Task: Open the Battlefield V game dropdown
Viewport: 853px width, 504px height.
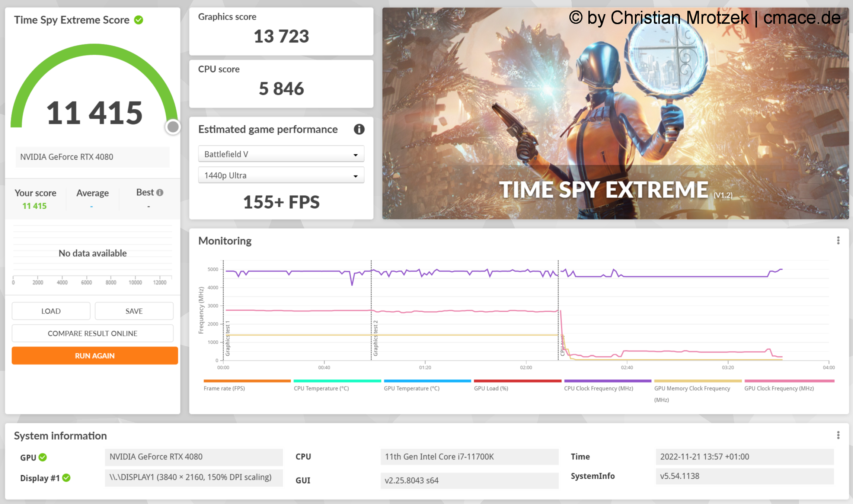Action: (x=281, y=154)
